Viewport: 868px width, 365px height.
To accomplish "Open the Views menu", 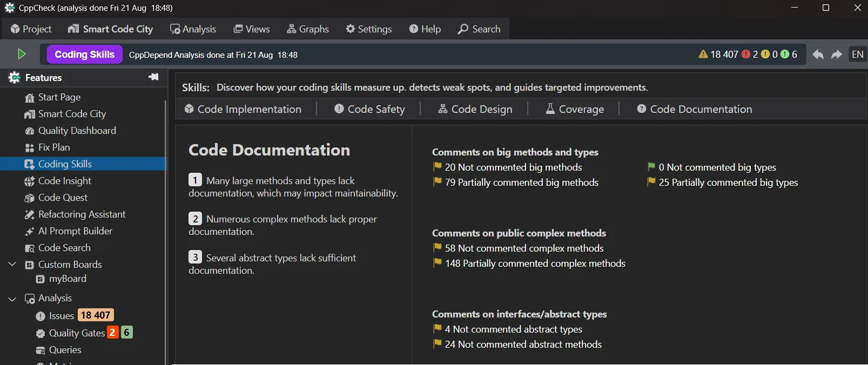I will coord(252,29).
